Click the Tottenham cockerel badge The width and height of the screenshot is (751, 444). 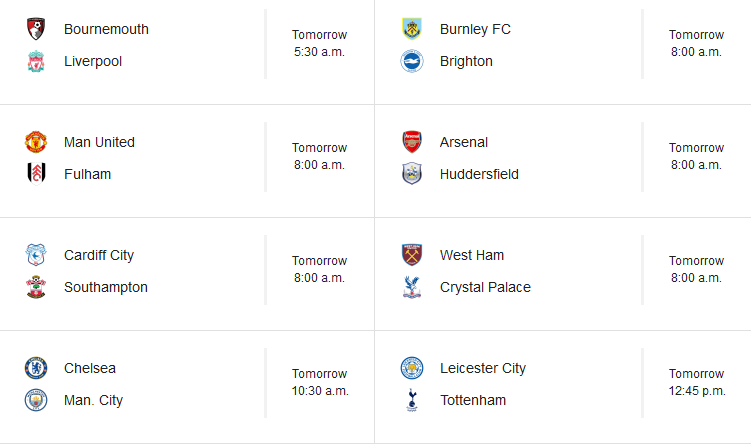click(412, 400)
